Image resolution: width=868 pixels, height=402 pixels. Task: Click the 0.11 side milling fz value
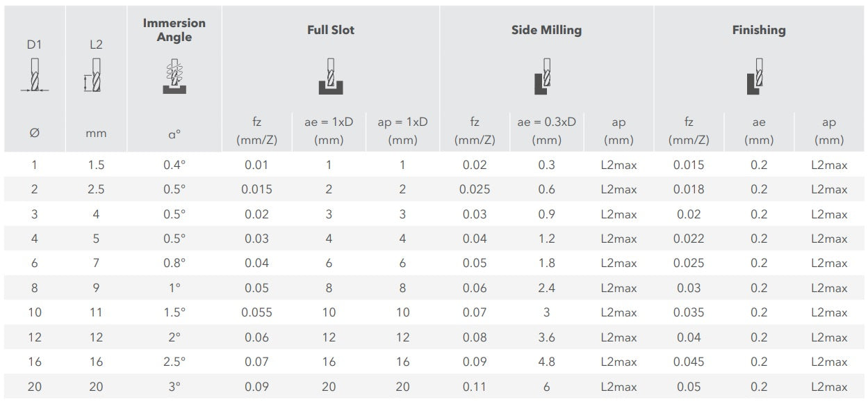click(x=475, y=387)
